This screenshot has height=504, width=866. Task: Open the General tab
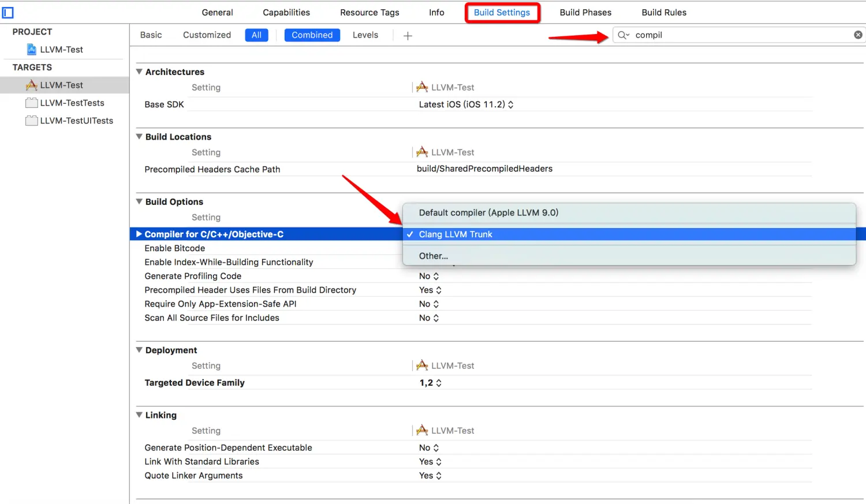click(217, 13)
